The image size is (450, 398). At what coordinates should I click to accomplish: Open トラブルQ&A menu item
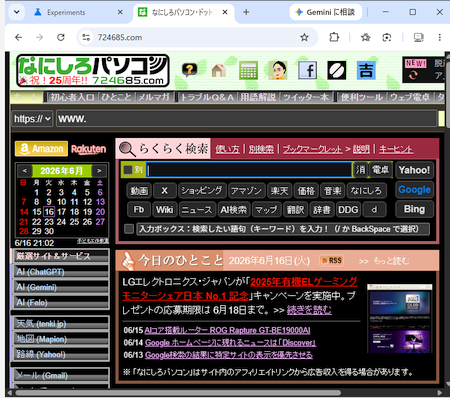(x=207, y=97)
